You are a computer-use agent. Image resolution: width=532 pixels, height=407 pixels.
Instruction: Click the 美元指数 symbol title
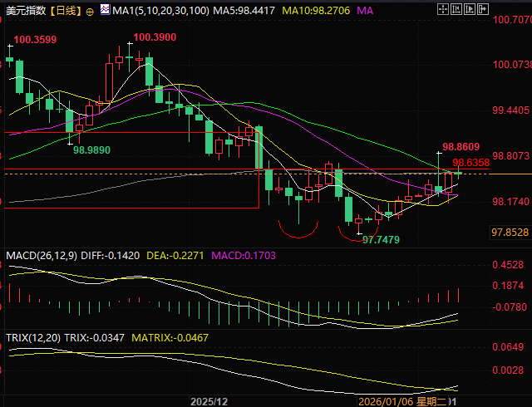(25, 11)
